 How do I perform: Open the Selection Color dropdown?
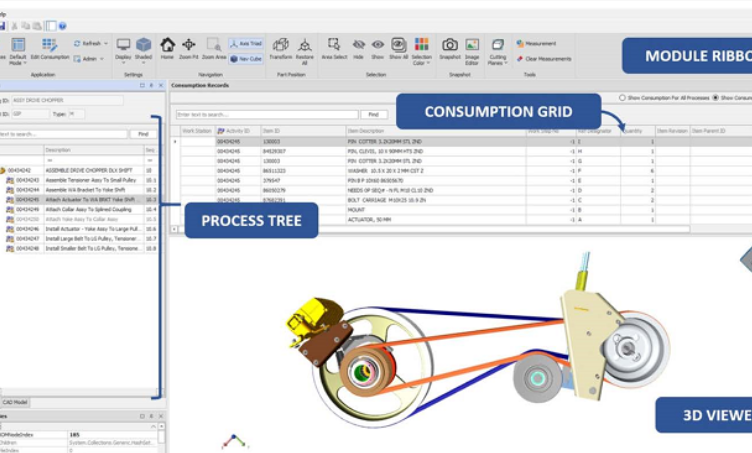pyautogui.click(x=422, y=51)
